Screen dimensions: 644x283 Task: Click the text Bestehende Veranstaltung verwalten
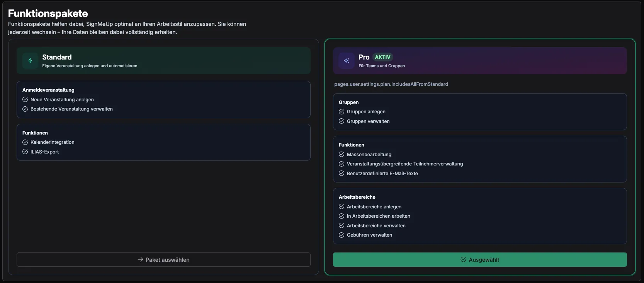pyautogui.click(x=71, y=109)
